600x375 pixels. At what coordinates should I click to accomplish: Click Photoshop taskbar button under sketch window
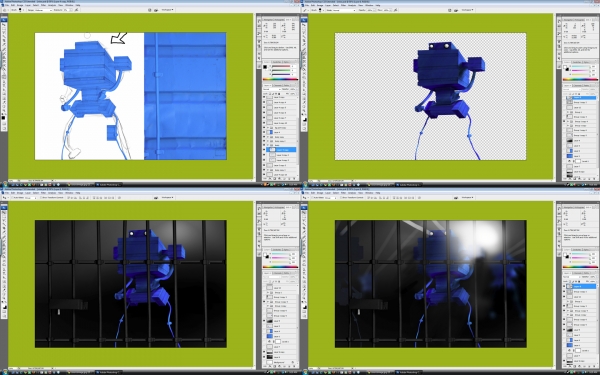pos(109,184)
